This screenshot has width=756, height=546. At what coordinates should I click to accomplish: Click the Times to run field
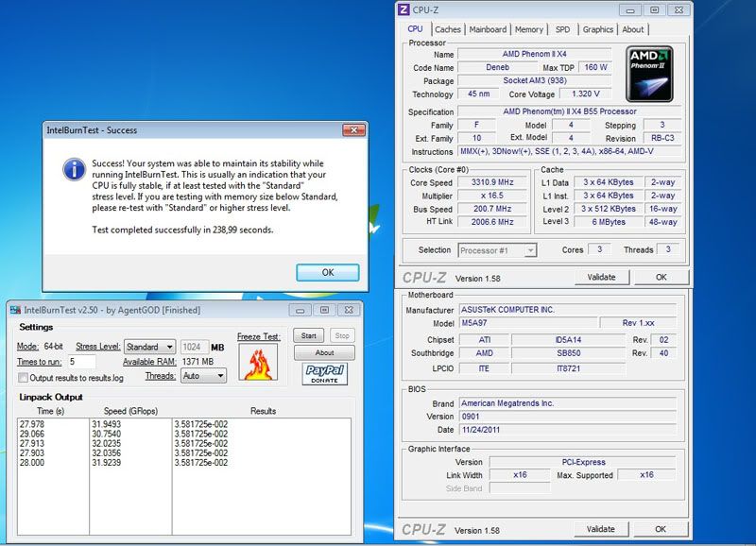[x=81, y=362]
